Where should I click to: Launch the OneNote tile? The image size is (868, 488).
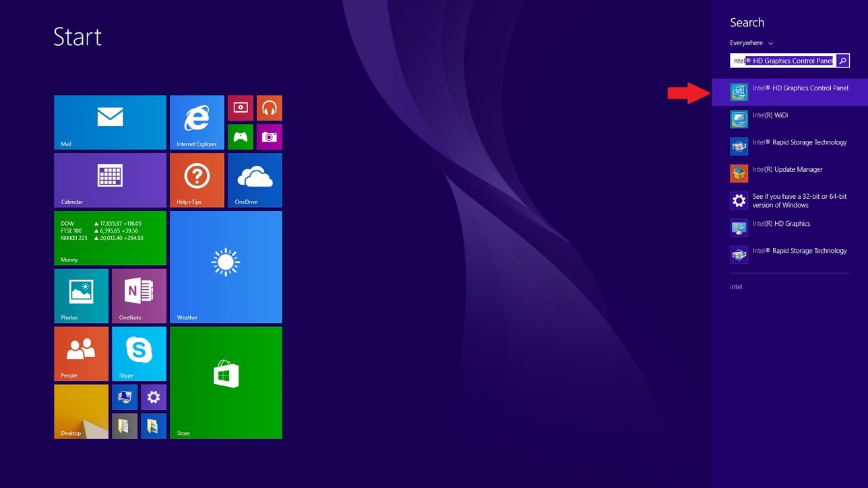(139, 296)
